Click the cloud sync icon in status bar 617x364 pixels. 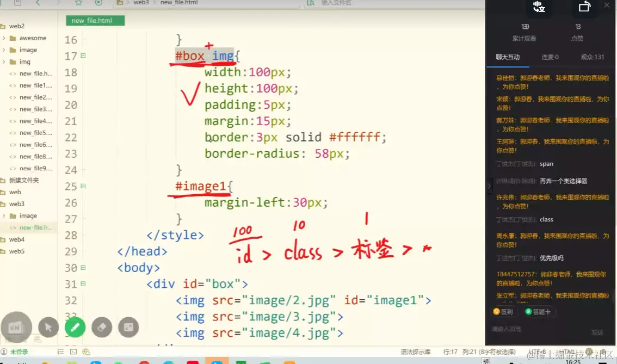click(86, 351)
